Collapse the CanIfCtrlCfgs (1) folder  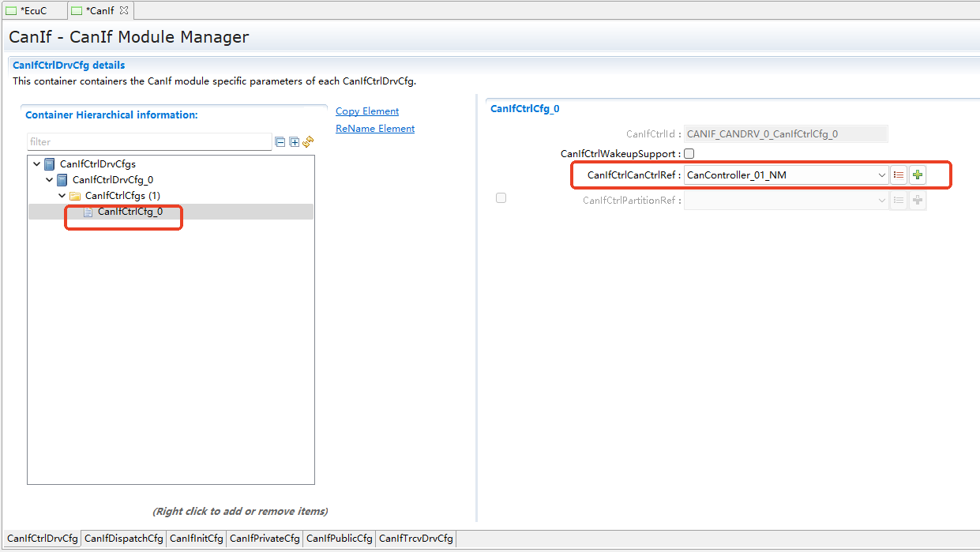click(x=62, y=196)
